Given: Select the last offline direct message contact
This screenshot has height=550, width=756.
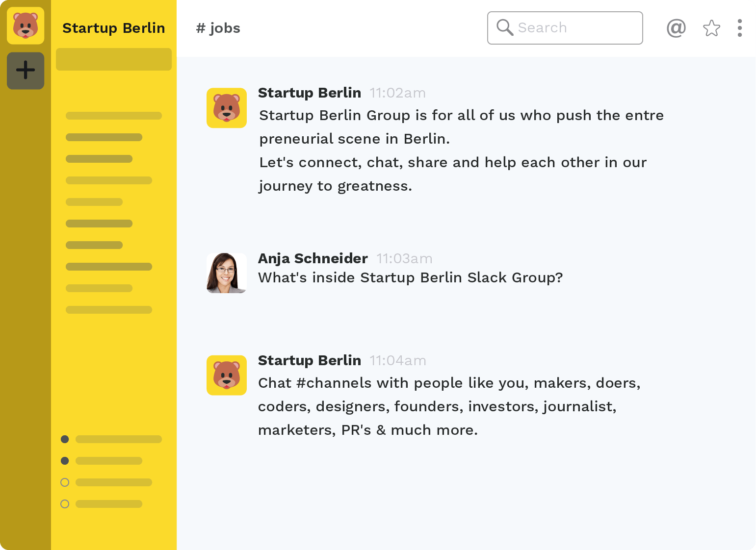Looking at the screenshot, I should (x=108, y=504).
